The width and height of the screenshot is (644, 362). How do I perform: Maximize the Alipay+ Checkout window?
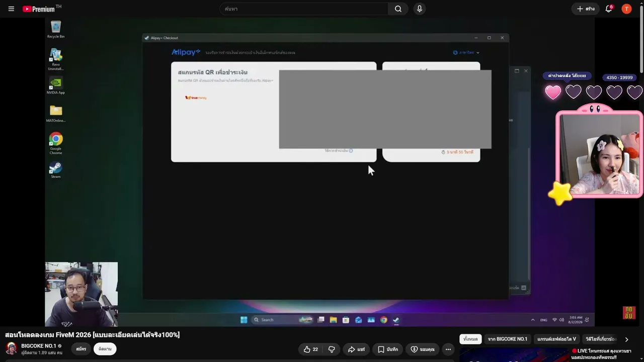tap(489, 38)
